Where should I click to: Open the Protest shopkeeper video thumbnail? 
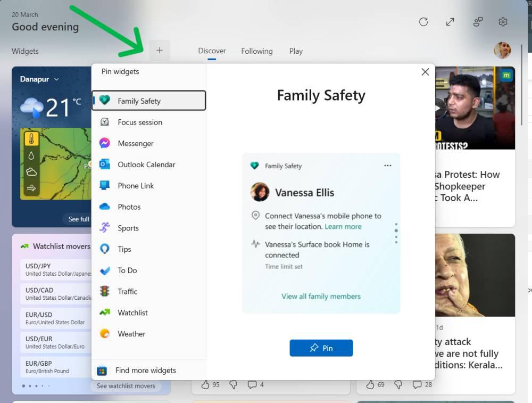[x=475, y=108]
